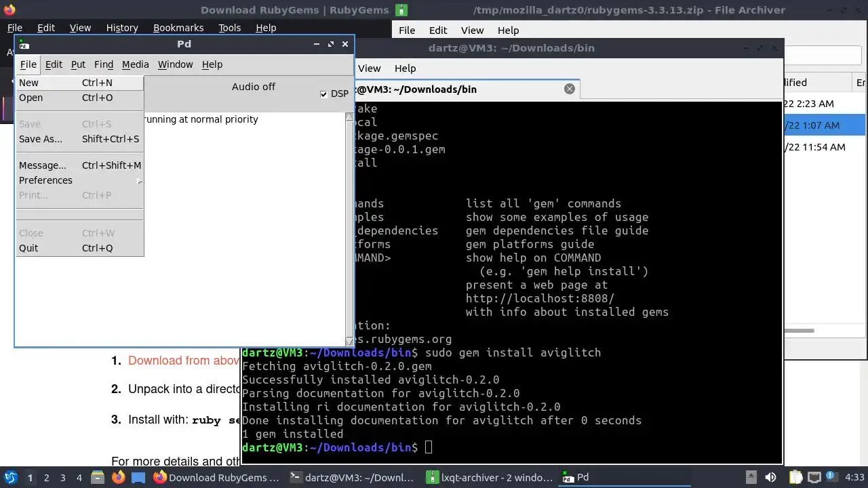The height and width of the screenshot is (488, 868).
Task: Open the LXQt start menu icon
Action: point(10,477)
